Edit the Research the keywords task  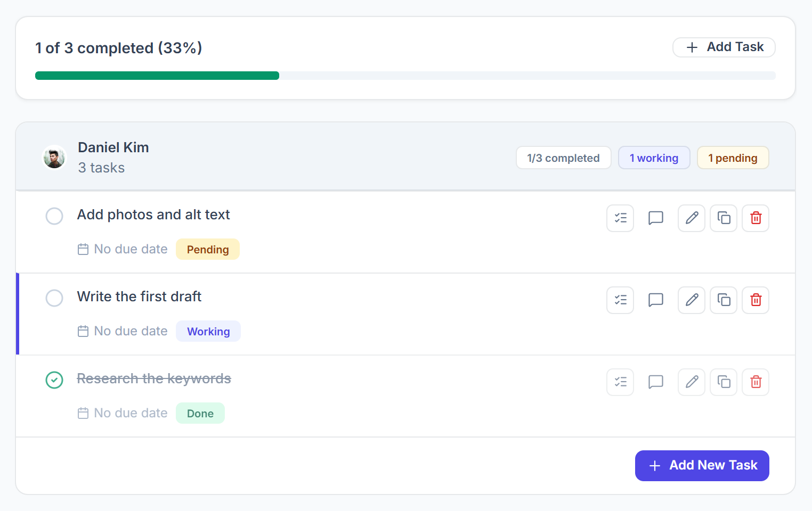692,382
